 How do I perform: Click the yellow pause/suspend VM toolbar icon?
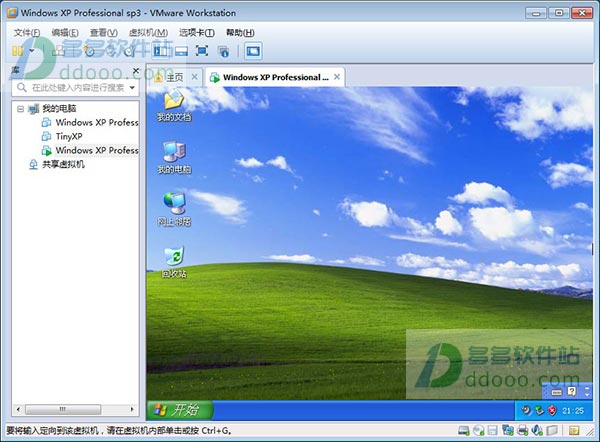(17, 51)
